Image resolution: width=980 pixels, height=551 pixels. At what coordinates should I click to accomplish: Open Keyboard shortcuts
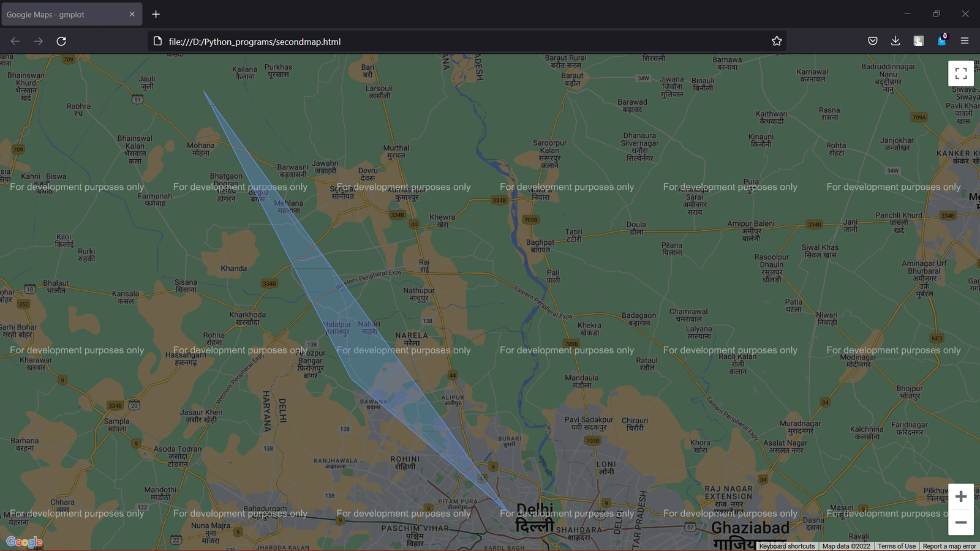787,546
